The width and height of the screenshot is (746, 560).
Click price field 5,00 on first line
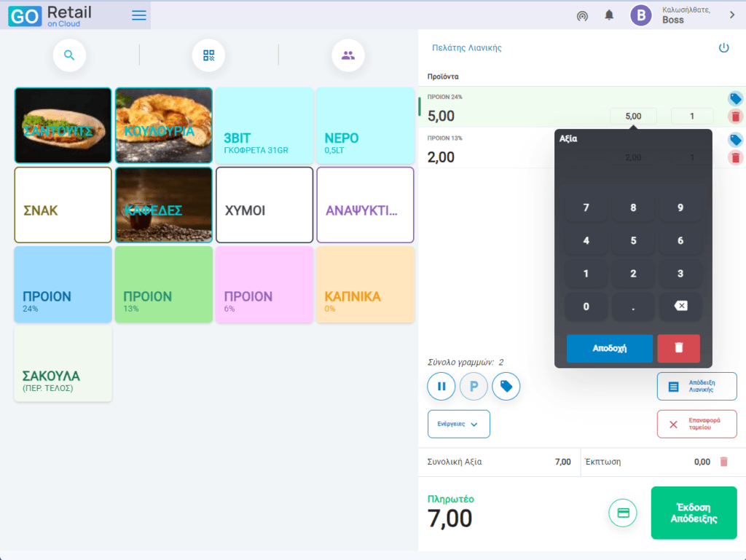coord(633,116)
